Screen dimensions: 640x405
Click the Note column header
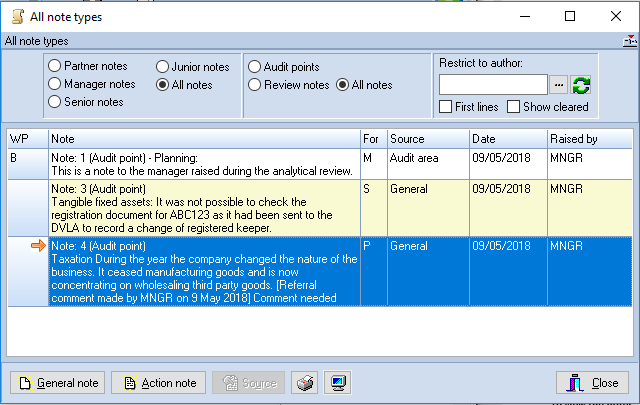(x=204, y=139)
